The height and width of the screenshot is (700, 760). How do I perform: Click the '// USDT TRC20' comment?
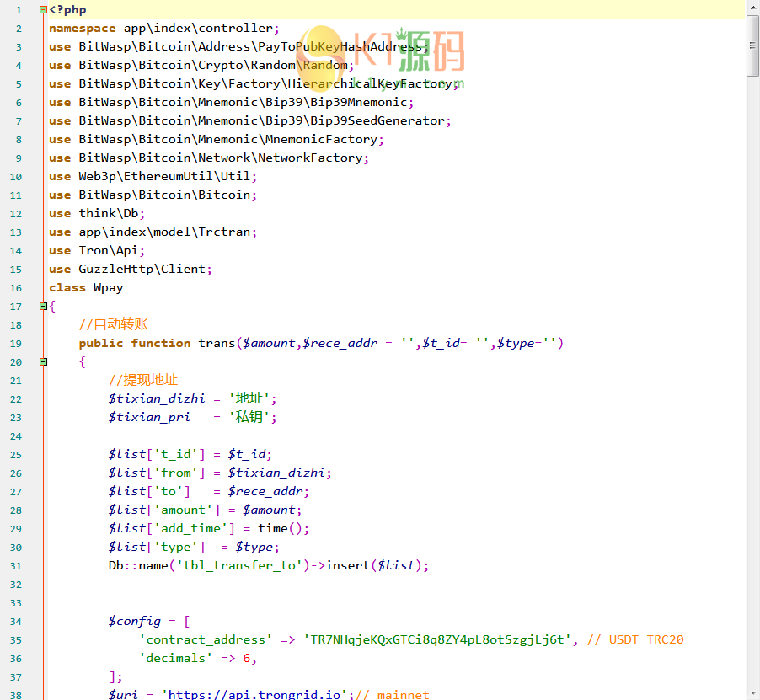pyautogui.click(x=635, y=640)
